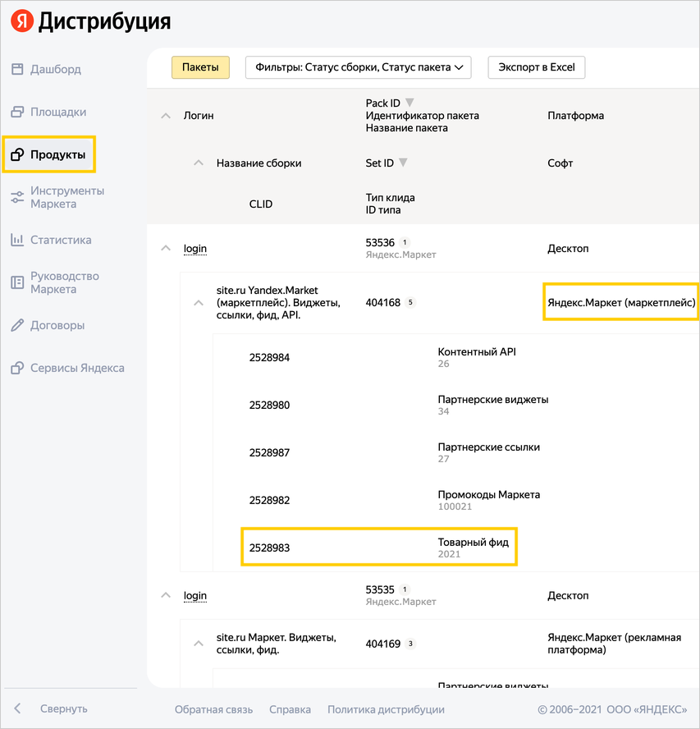Click Софт column header
Image resolution: width=700 pixels, height=729 pixels.
(560, 163)
